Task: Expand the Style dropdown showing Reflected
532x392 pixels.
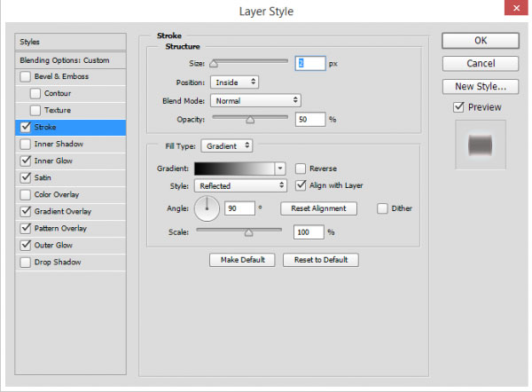Action: [241, 185]
